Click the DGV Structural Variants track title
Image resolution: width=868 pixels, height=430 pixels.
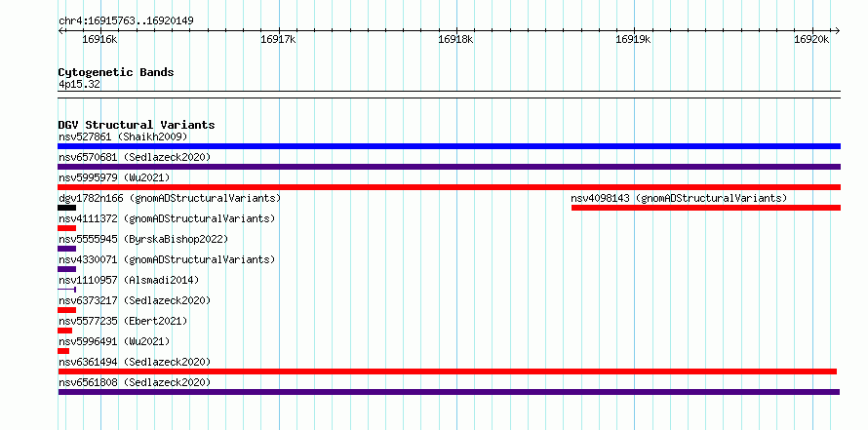(x=137, y=125)
